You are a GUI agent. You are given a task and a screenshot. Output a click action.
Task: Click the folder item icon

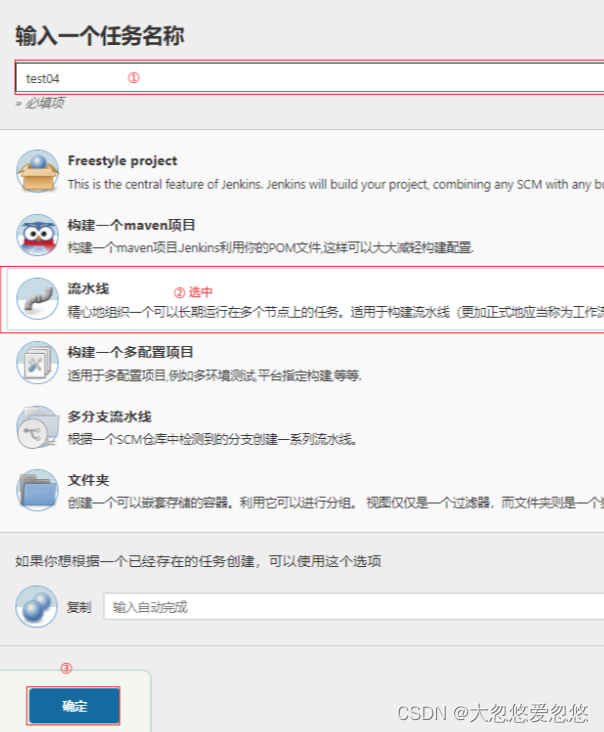(x=37, y=490)
